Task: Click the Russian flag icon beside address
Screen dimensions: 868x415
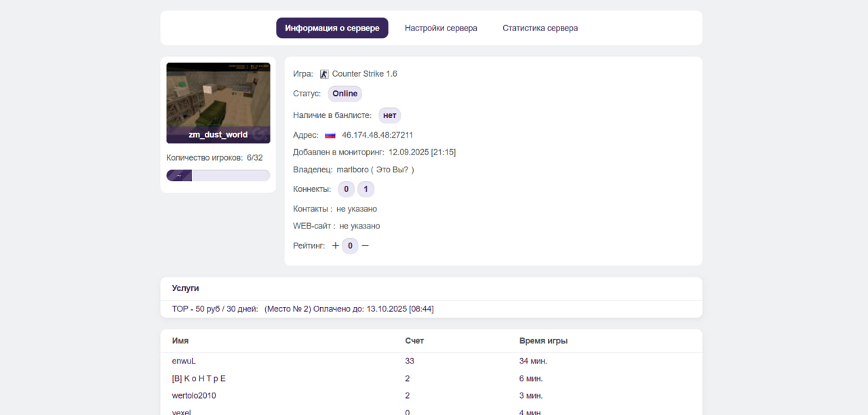Action: point(330,135)
